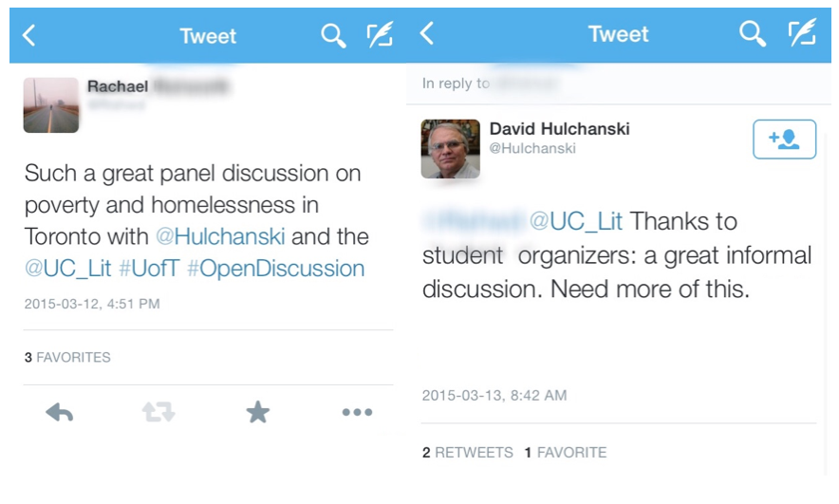The height and width of the screenshot is (504, 839).
Task: Open search in right tweet header
Action: 752,35
